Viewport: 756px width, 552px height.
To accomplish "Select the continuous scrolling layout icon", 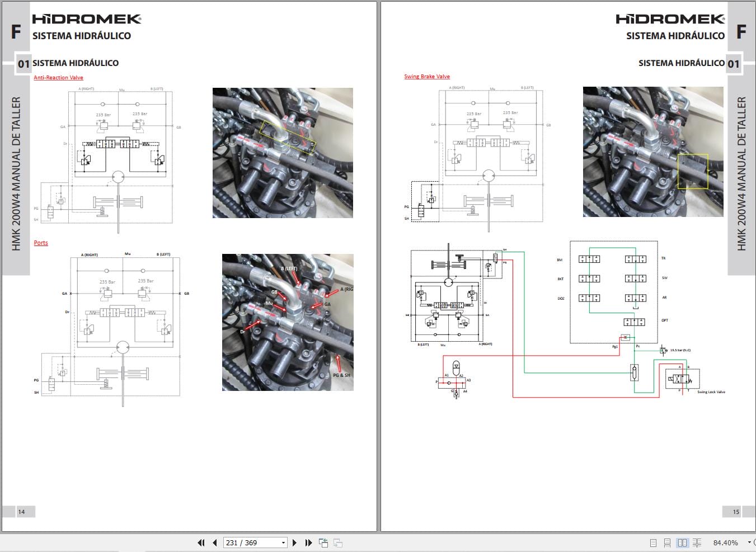I will coord(667,542).
